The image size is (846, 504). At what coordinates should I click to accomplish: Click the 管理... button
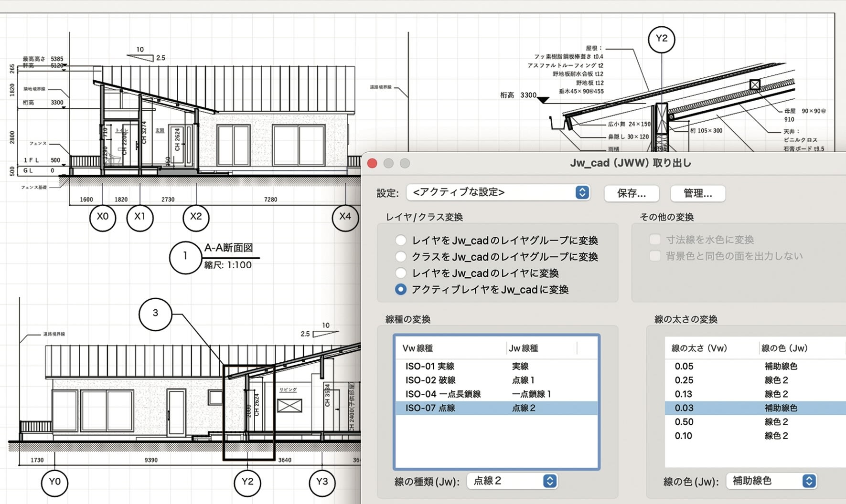coord(697,193)
